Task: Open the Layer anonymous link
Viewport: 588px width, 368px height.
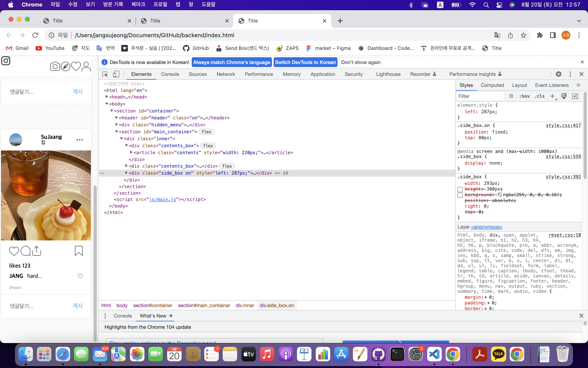Action: 487,227
